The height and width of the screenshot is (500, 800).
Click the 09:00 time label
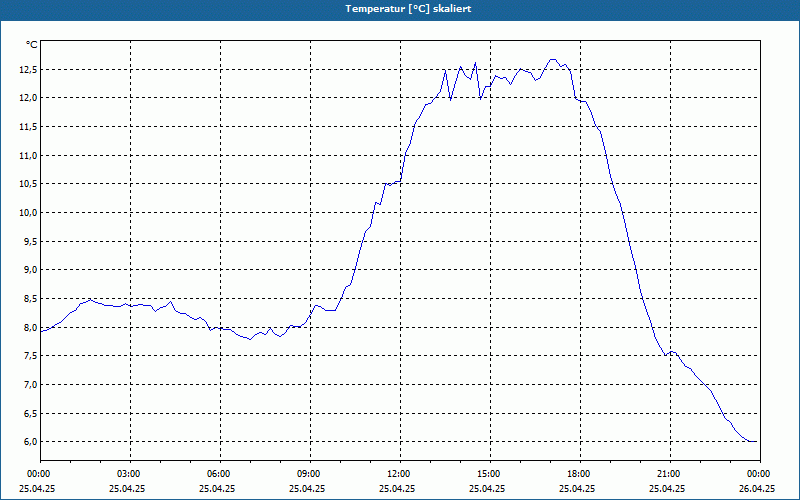[310, 474]
